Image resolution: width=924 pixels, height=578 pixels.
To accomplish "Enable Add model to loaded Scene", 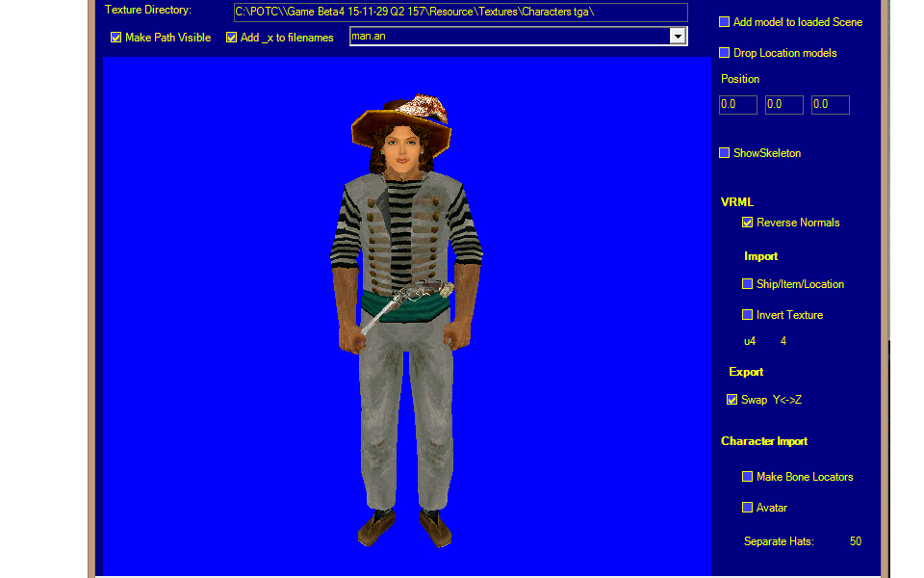I will 724,22.
